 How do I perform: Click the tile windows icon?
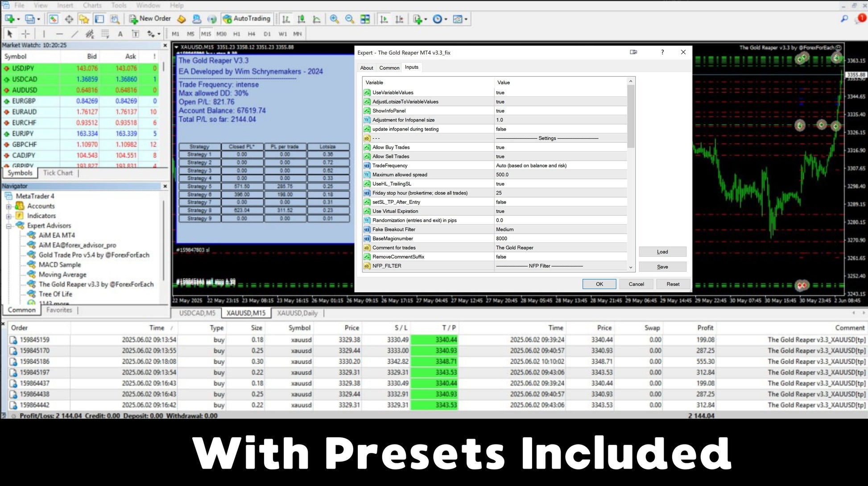365,19
